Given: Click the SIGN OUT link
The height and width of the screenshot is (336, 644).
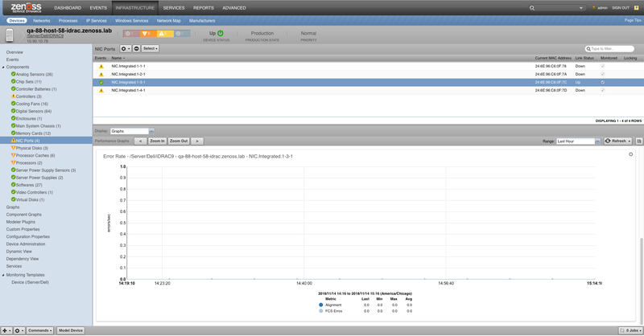Looking at the screenshot, I should coord(620,8).
